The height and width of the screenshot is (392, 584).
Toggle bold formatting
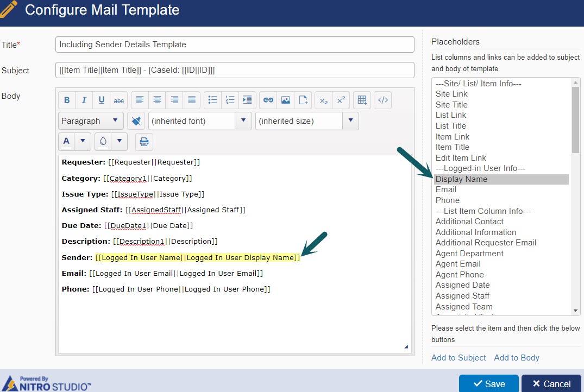click(x=67, y=100)
